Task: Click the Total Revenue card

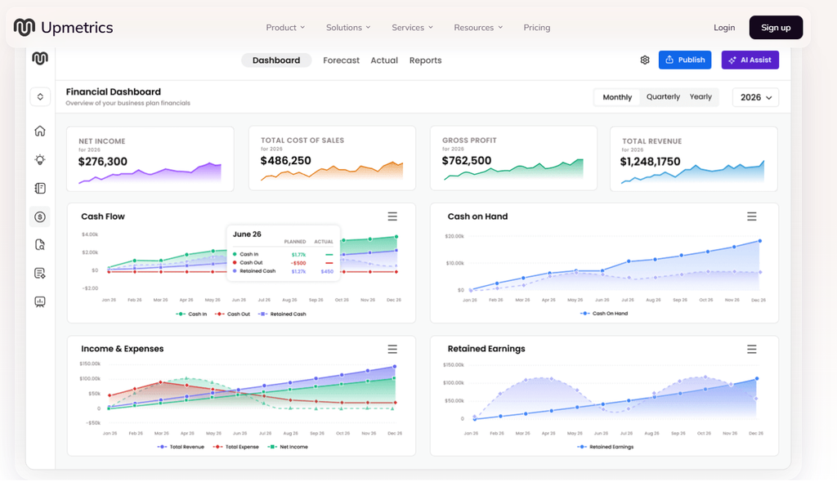Action: click(x=693, y=158)
